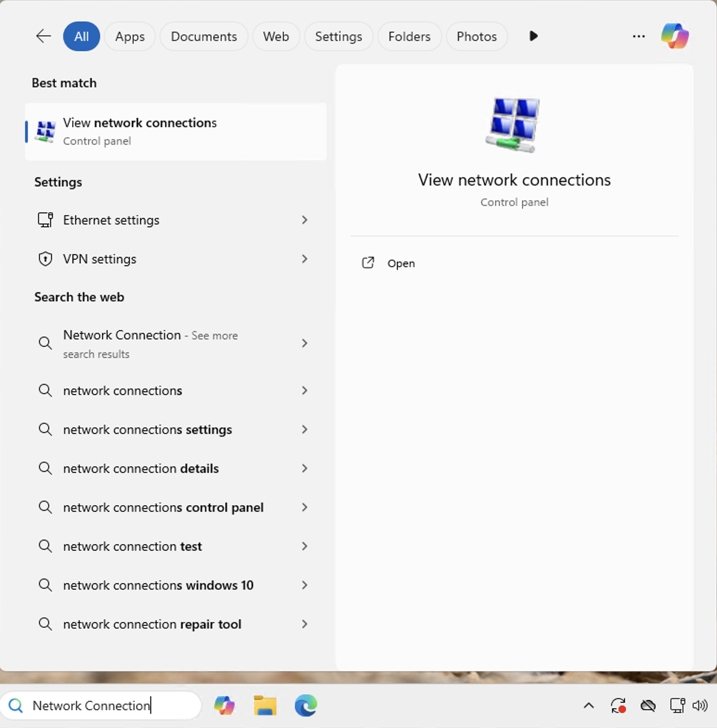Open volume control in the system tray
Image resolution: width=717 pixels, height=728 pixels.
point(700,705)
